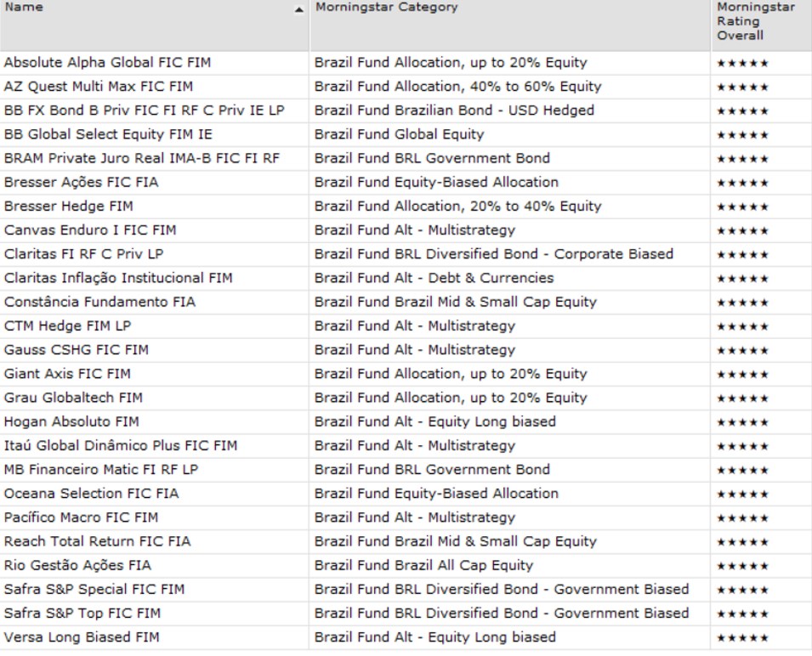Click category cell of CTM Hedge FIM LP

coord(414,326)
